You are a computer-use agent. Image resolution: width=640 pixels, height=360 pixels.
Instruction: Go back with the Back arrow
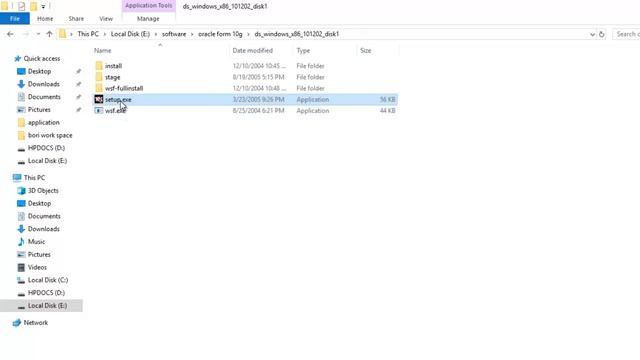pos(10,34)
